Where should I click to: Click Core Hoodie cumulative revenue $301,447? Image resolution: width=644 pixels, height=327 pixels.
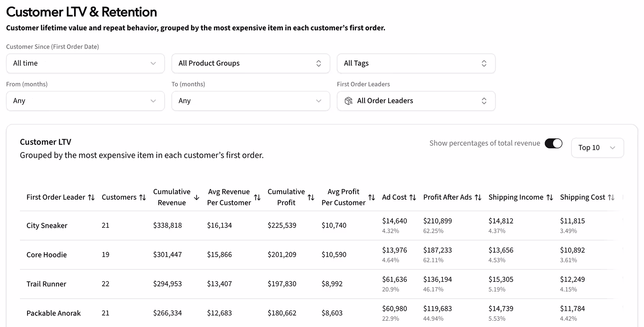(x=168, y=255)
